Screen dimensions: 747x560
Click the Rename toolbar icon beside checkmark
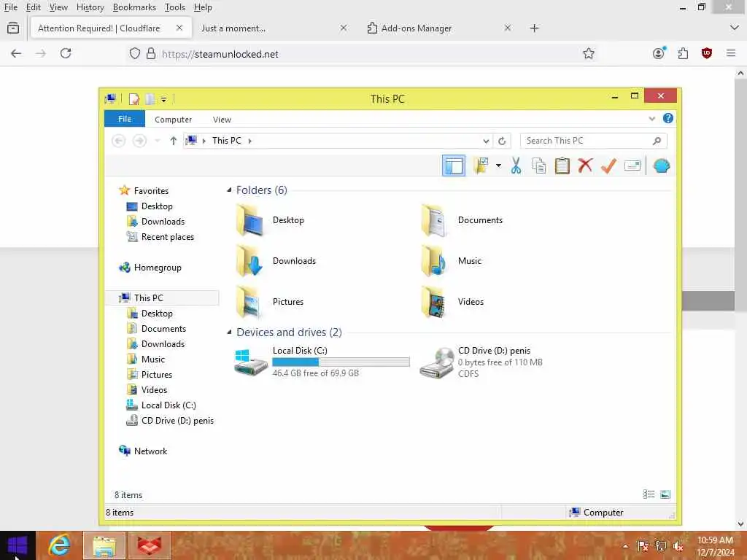point(632,166)
